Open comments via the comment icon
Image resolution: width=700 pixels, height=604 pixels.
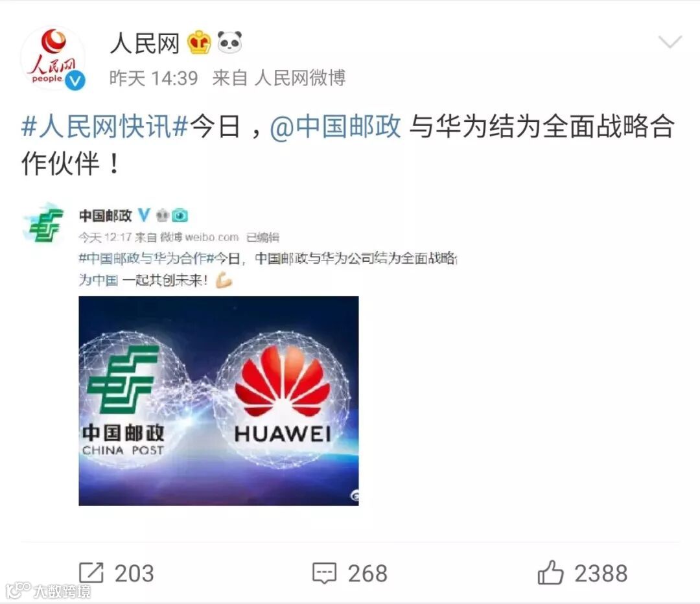click(324, 573)
